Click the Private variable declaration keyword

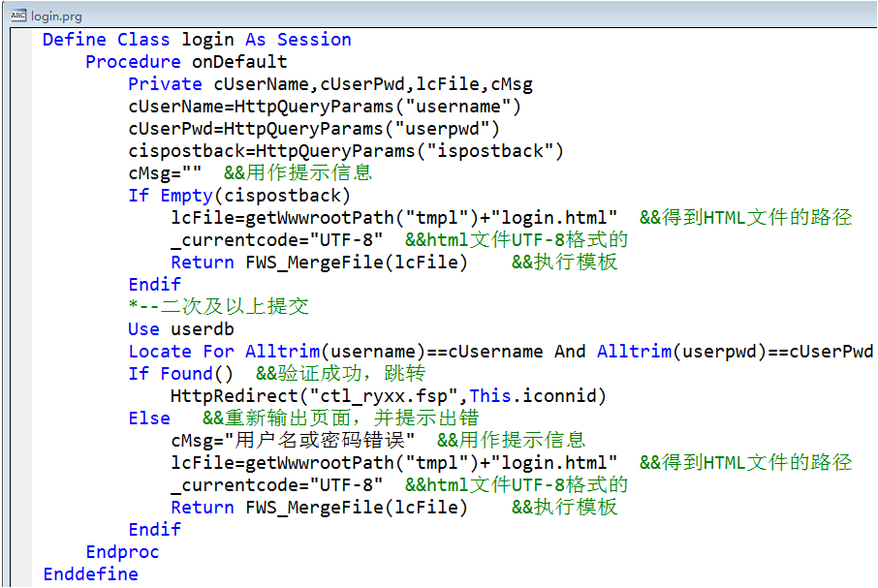165,84
